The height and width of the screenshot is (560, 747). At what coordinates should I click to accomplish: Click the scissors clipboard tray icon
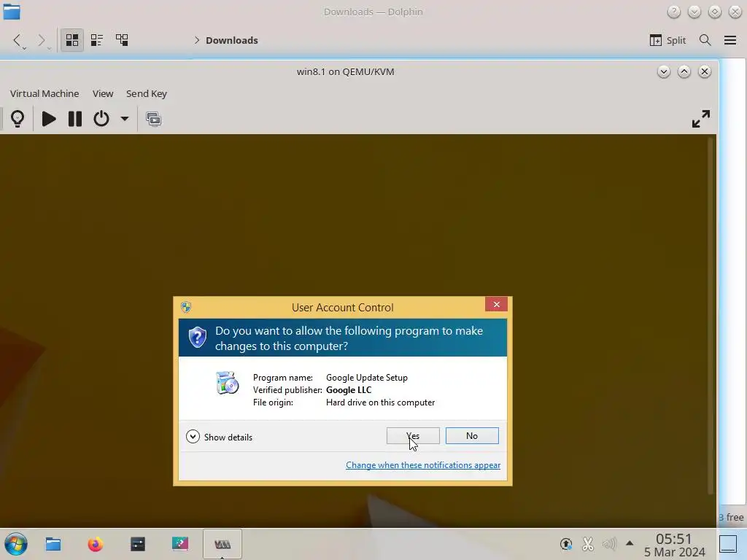pos(588,543)
